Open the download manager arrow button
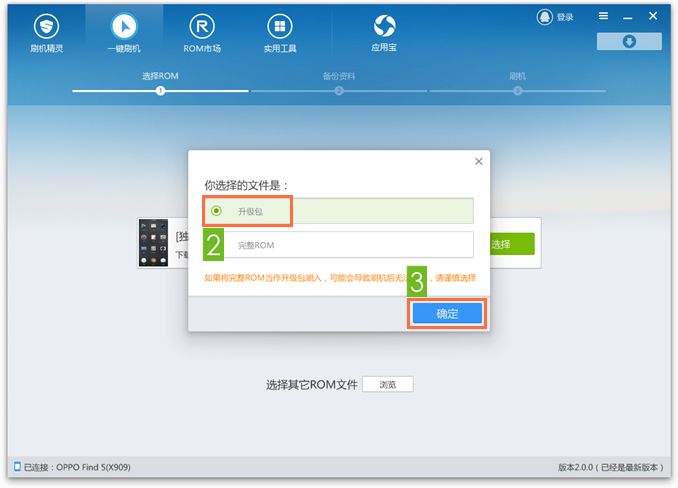The image size is (678, 488). [x=629, y=41]
